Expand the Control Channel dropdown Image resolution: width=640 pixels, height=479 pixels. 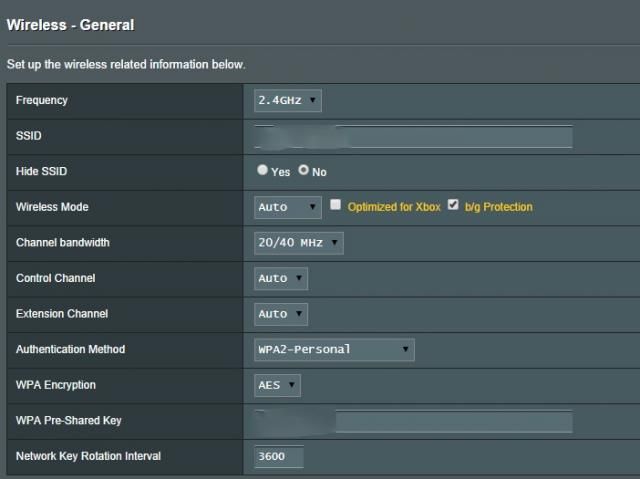(281, 279)
